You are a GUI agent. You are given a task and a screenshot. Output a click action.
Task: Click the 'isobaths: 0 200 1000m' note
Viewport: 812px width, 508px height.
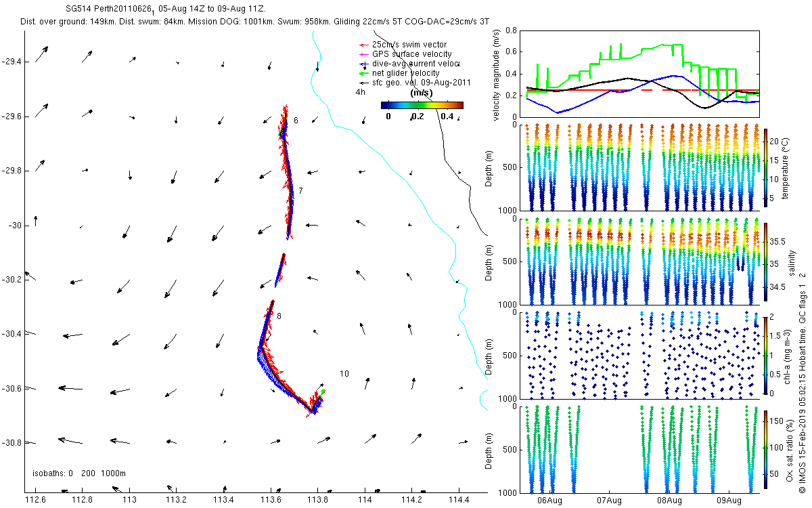coord(79,473)
